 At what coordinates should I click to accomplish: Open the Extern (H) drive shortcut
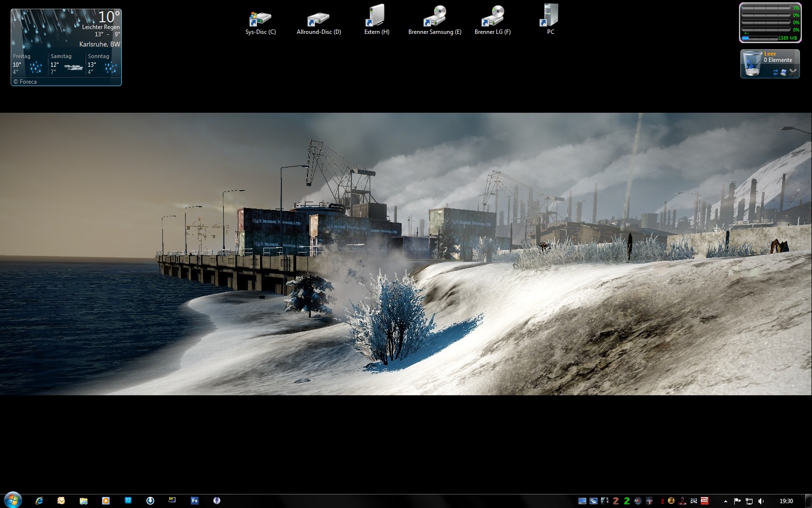(x=377, y=20)
